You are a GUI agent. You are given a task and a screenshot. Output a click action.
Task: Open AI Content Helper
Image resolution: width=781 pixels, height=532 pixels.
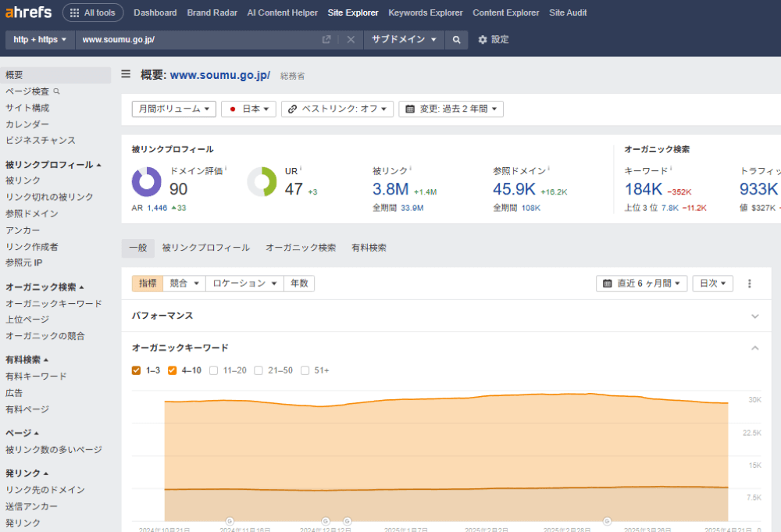tap(283, 13)
